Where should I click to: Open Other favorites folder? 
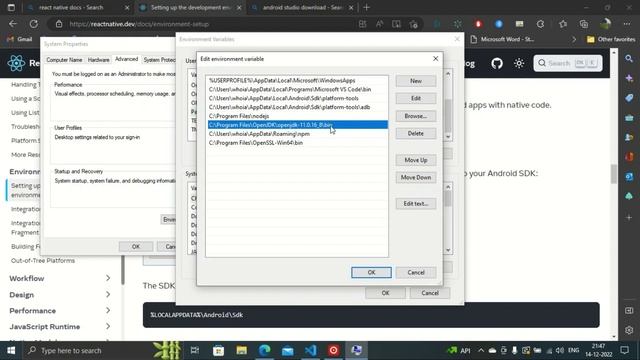[x=611, y=39]
